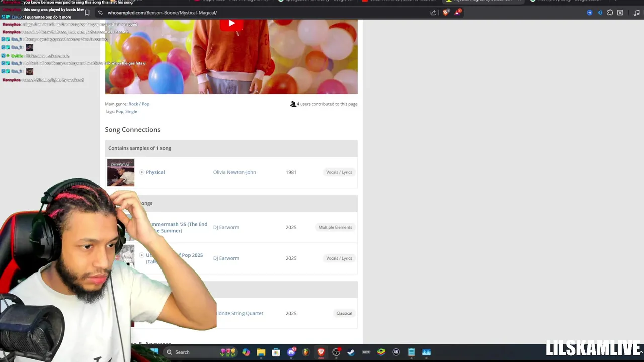Click the Physical album cover thumbnail
The image size is (644, 362).
point(121,172)
